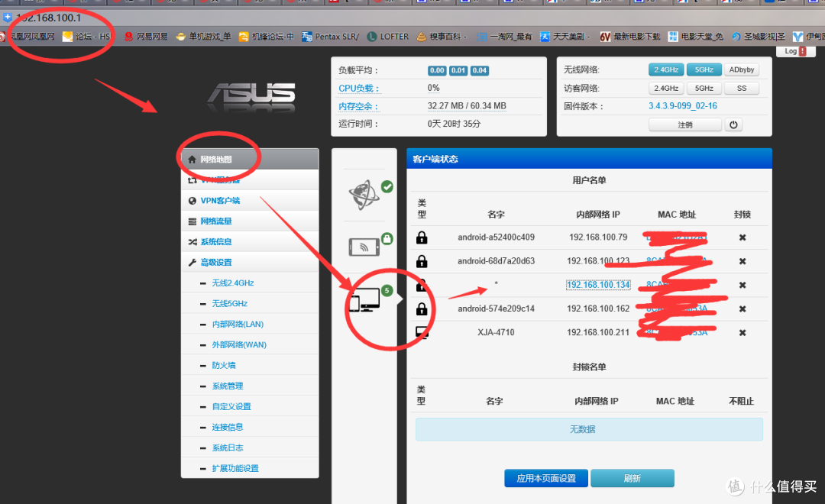
Task: Toggle wireless network 5GHz
Action: [704, 69]
